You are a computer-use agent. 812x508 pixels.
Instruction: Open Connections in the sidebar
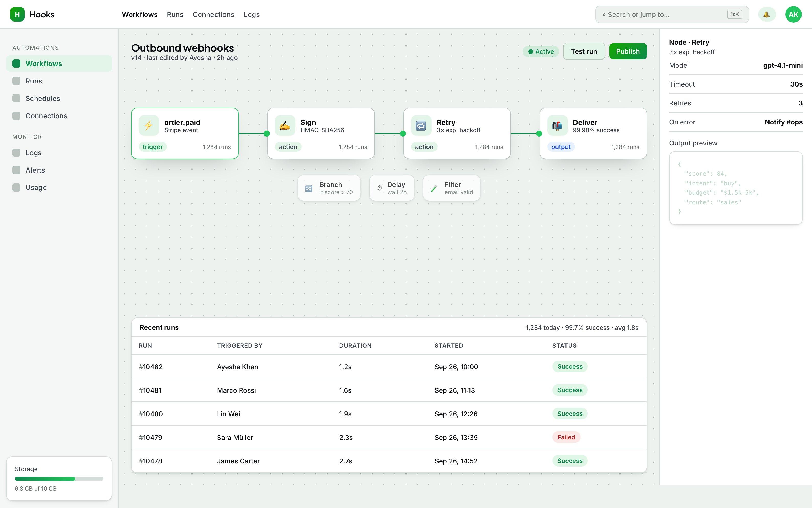[59, 116]
